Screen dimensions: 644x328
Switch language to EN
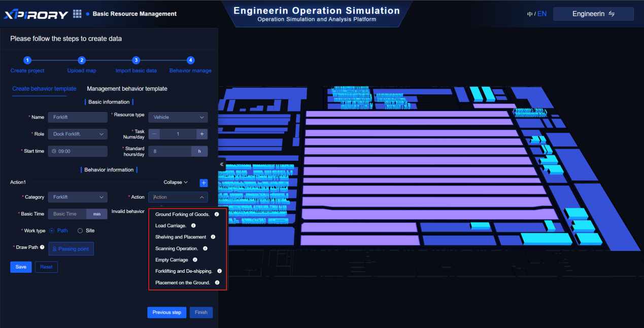(542, 14)
